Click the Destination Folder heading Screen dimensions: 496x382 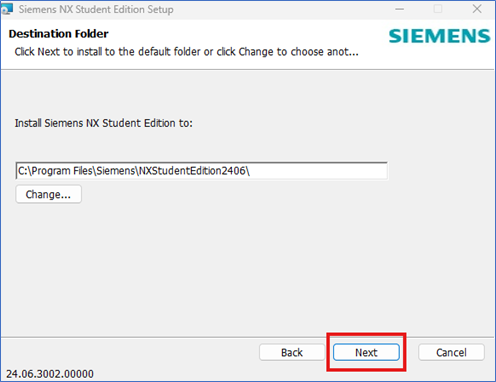pos(58,34)
